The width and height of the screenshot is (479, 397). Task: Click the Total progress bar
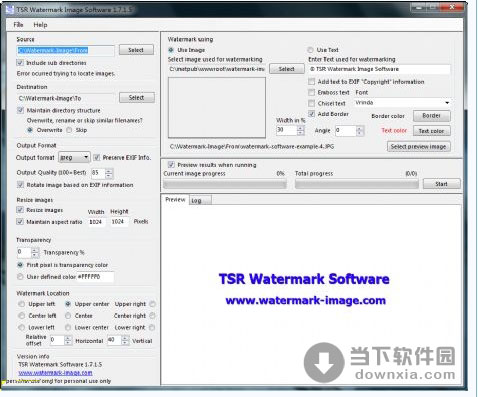pyautogui.click(x=357, y=184)
